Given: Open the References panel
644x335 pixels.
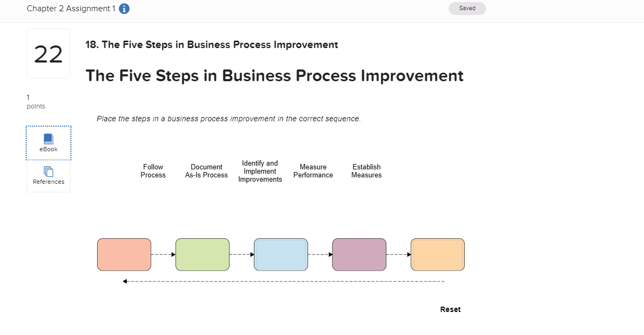Looking at the screenshot, I should (48, 176).
